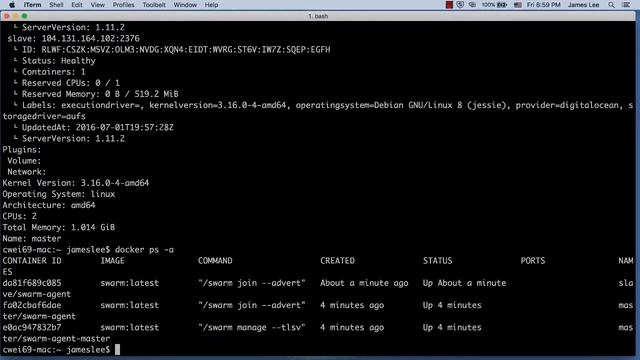The width and height of the screenshot is (640, 360).
Task: Click 'Reserved CPUs: 0 / 1' line
Action: tap(71, 83)
